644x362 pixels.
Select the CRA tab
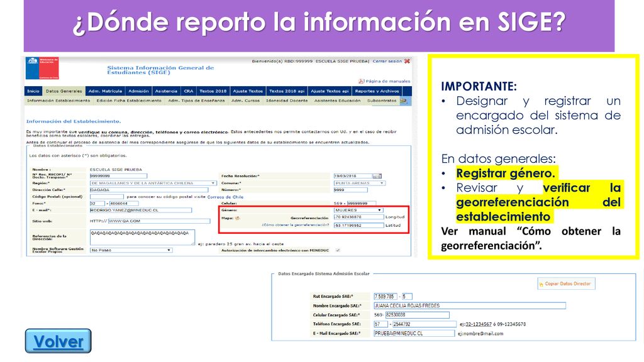189,91
